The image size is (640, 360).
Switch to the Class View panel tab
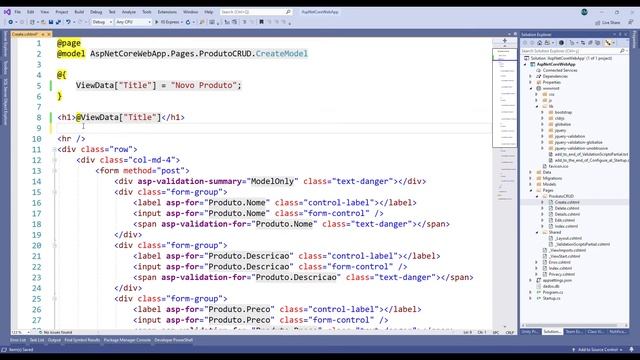[595, 331]
